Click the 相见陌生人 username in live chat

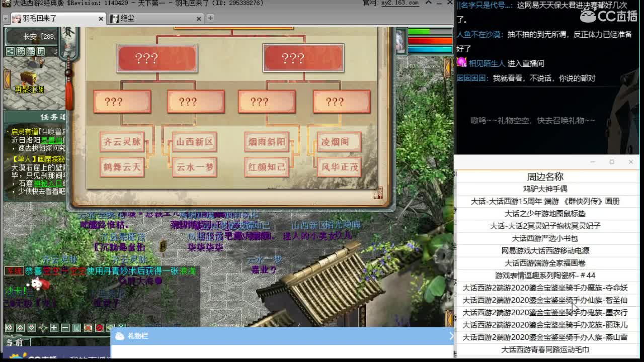tap(487, 63)
